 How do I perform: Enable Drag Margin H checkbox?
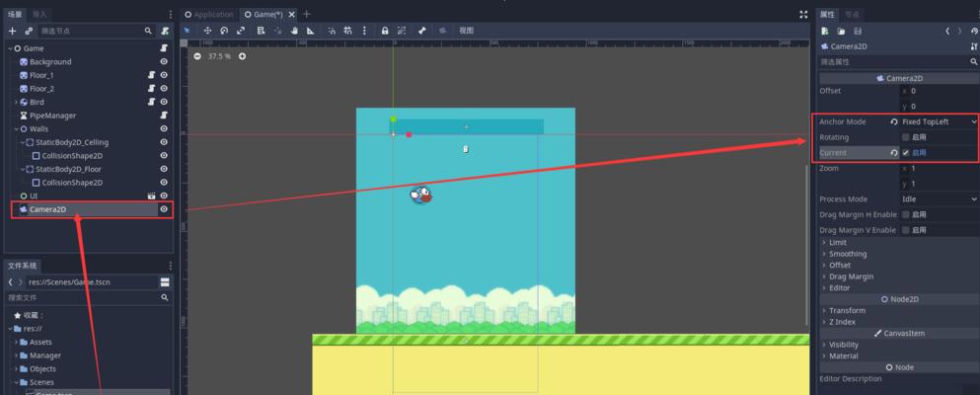pos(906,214)
